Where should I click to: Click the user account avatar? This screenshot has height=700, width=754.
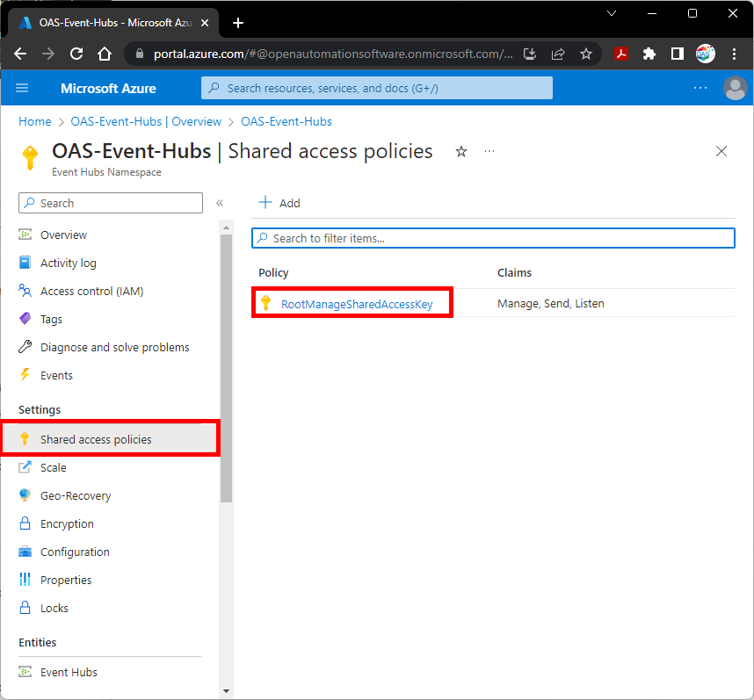pos(734,88)
